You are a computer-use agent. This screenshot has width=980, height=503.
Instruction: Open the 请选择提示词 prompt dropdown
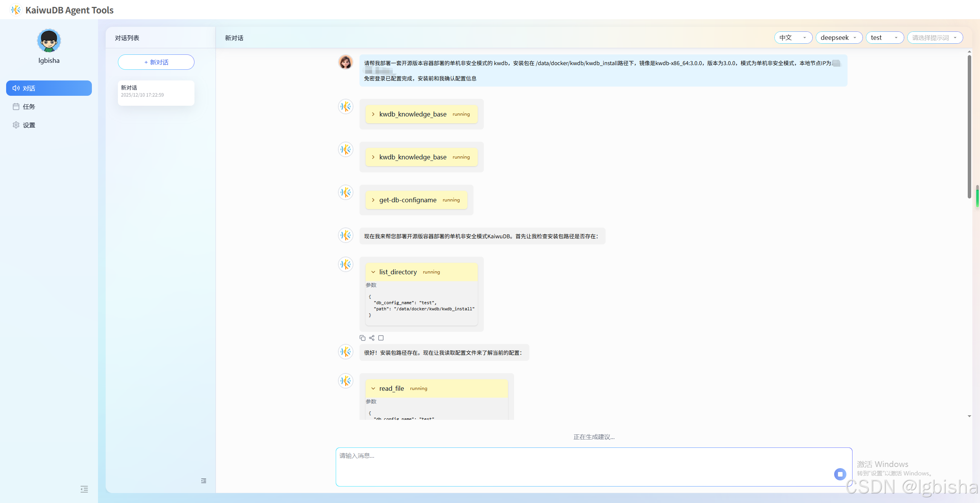934,38
